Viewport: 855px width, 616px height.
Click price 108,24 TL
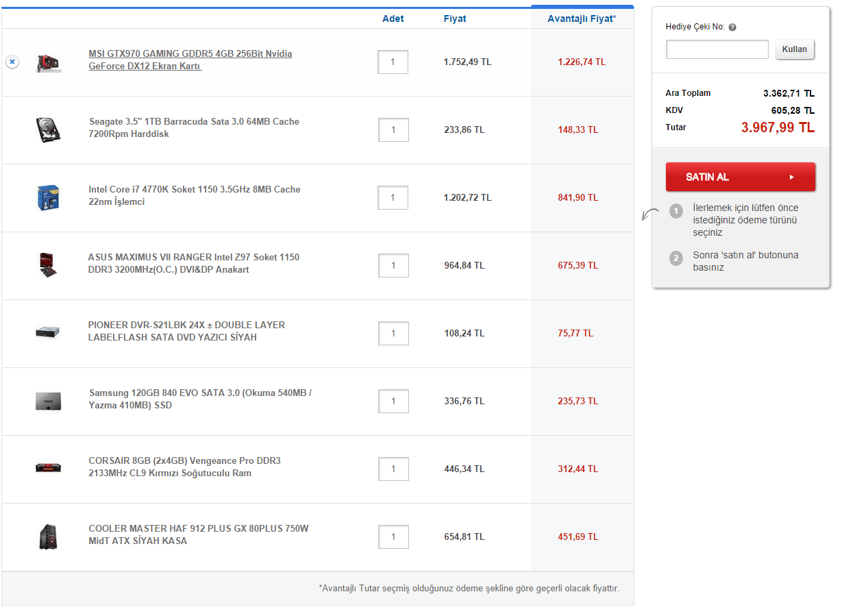click(464, 333)
